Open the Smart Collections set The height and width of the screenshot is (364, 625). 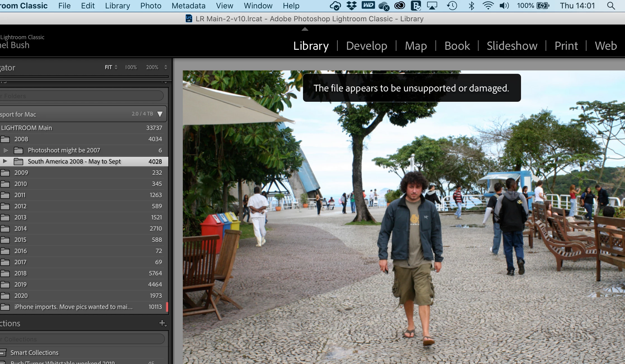34,353
